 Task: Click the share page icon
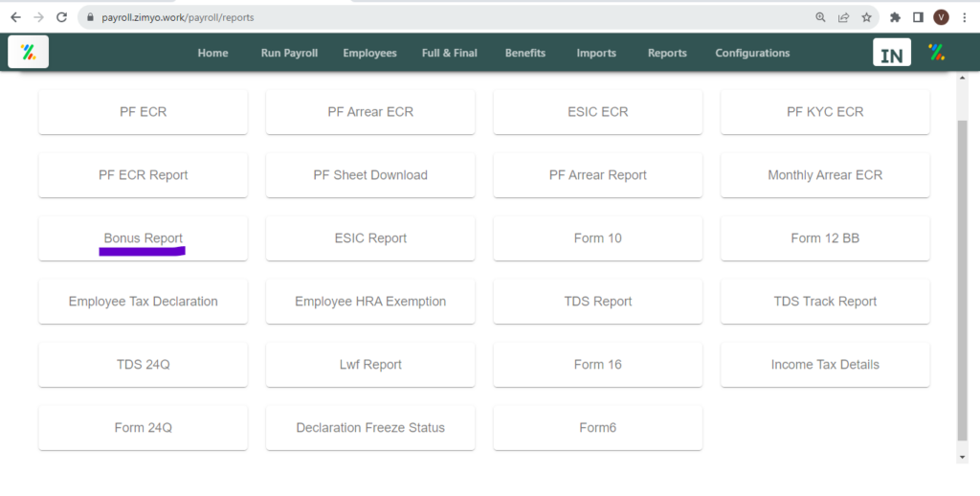coord(844,17)
